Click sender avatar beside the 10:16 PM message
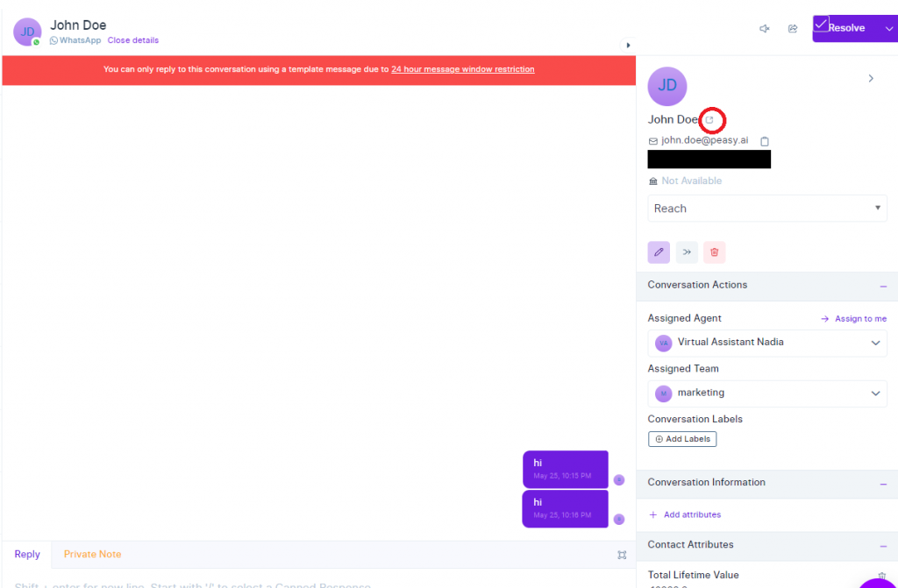Viewport: 898px width, 588px height. (x=619, y=520)
